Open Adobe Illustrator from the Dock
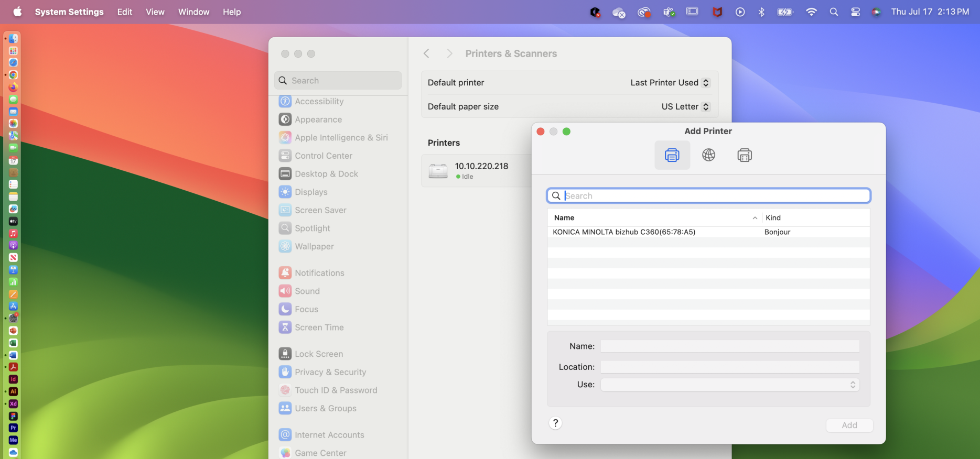 (x=13, y=391)
